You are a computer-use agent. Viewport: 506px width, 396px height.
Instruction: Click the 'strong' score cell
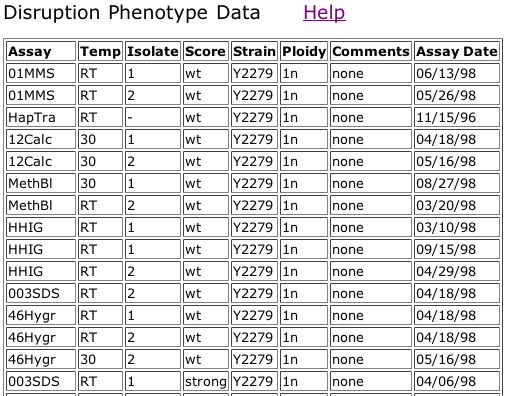206,381
